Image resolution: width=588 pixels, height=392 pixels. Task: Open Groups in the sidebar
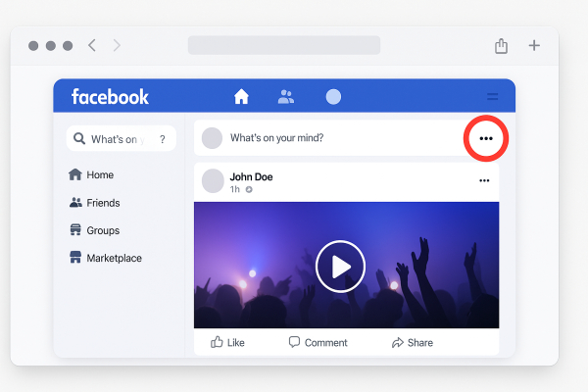click(x=94, y=230)
